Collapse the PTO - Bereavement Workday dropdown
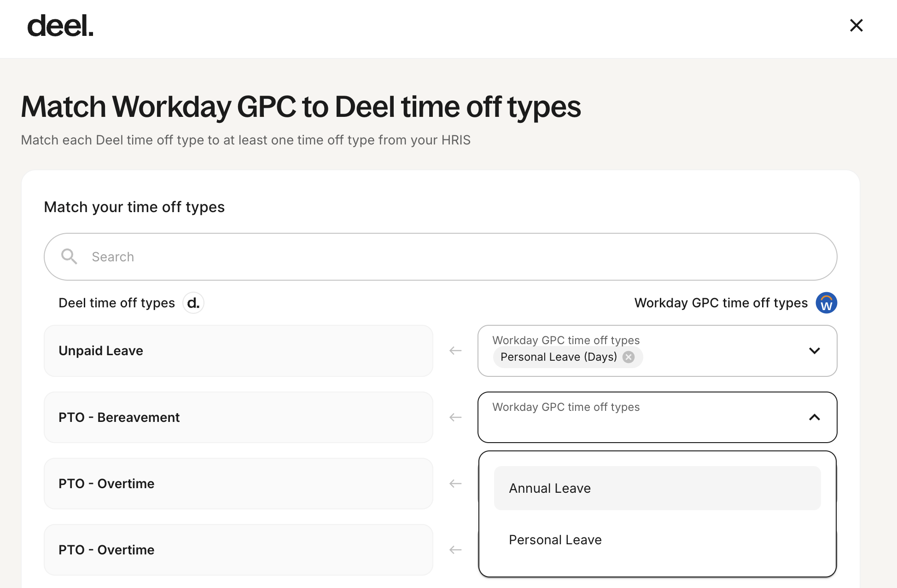897x588 pixels. (815, 417)
